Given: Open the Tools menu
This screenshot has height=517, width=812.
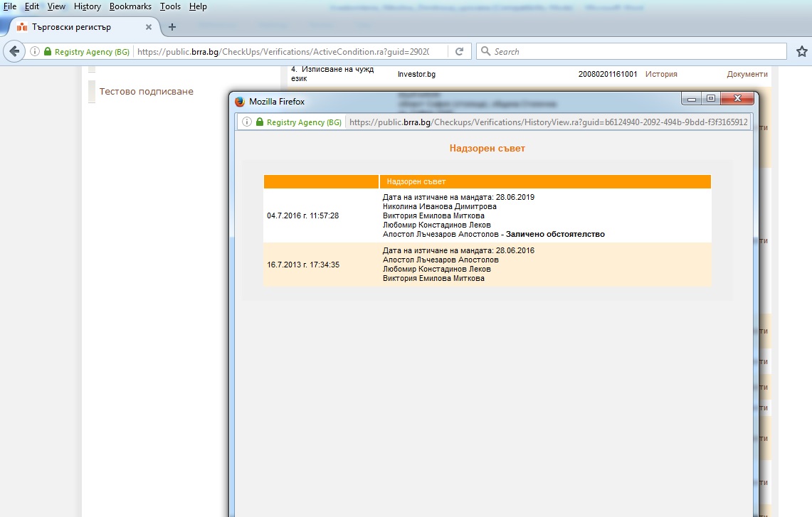Looking at the screenshot, I should coord(170,6).
